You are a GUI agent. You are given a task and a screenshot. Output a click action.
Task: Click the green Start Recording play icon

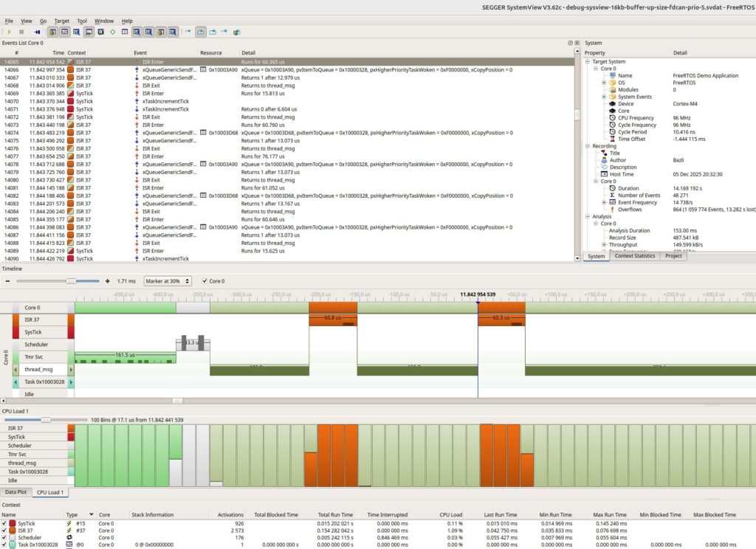8,32
